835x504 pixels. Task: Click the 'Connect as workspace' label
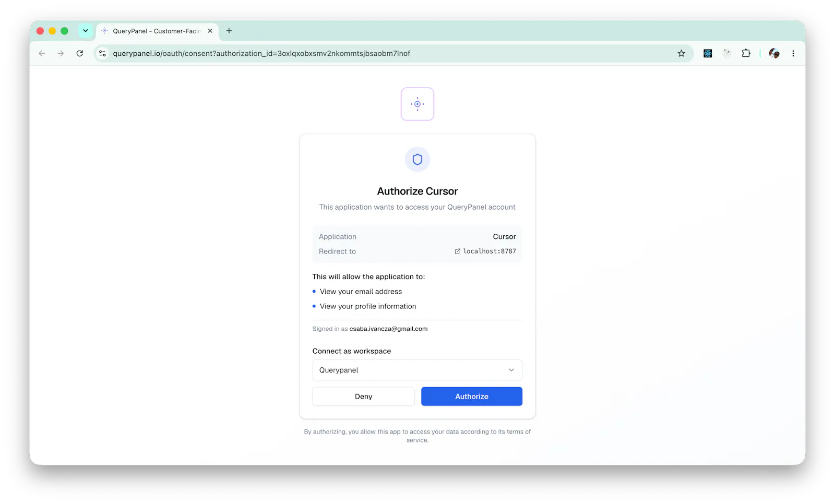(352, 351)
